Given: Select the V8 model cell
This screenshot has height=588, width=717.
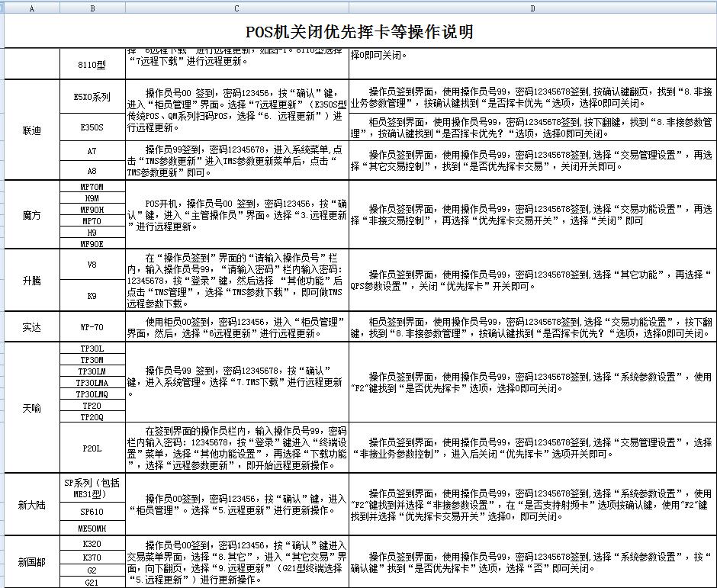Looking at the screenshot, I should pyautogui.click(x=92, y=263).
